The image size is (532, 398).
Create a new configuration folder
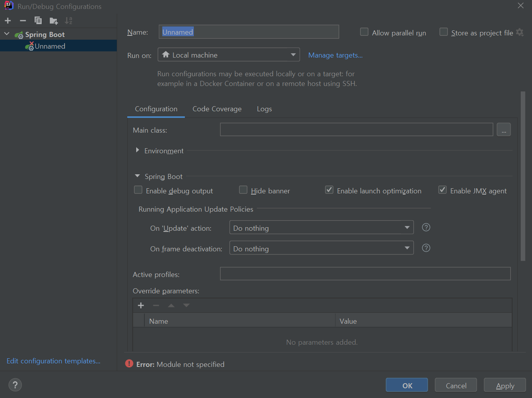(54, 21)
